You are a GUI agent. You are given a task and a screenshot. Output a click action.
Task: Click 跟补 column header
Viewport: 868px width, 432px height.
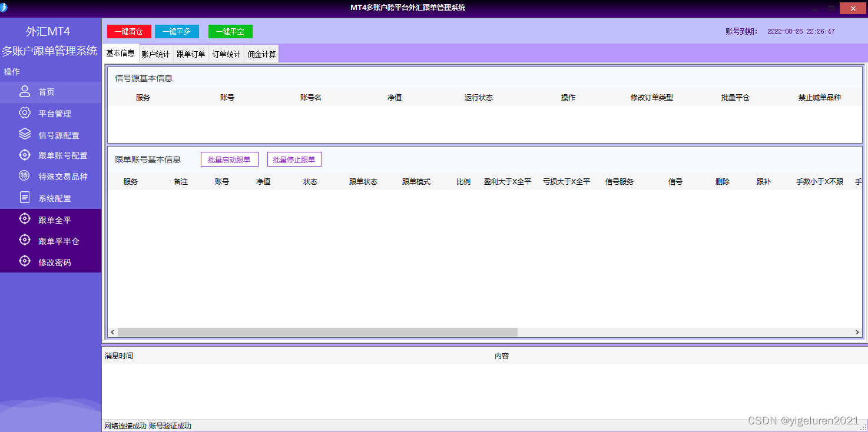(x=764, y=182)
